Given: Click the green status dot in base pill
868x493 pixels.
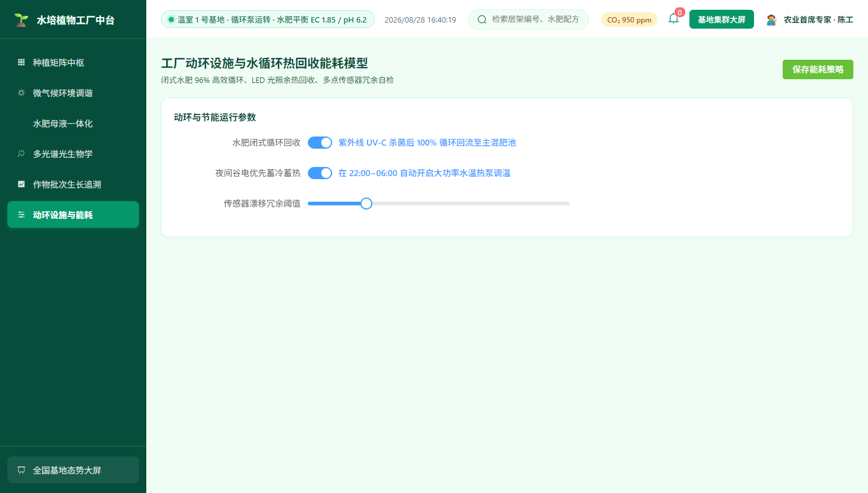Looking at the screenshot, I should (171, 20).
